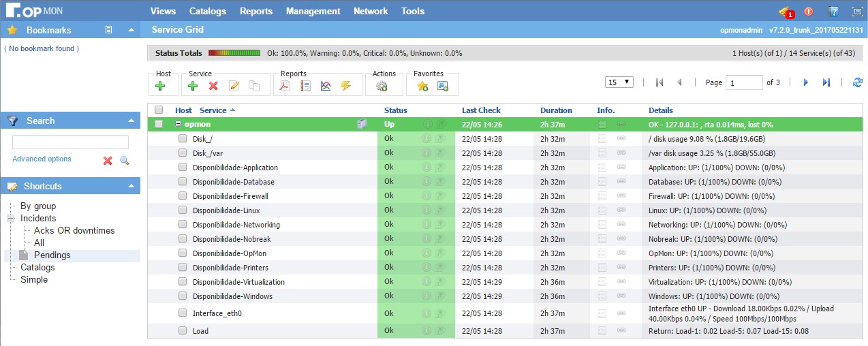This screenshot has height=346, width=868.
Task: Click the red X delete service icon
Action: 213,86
